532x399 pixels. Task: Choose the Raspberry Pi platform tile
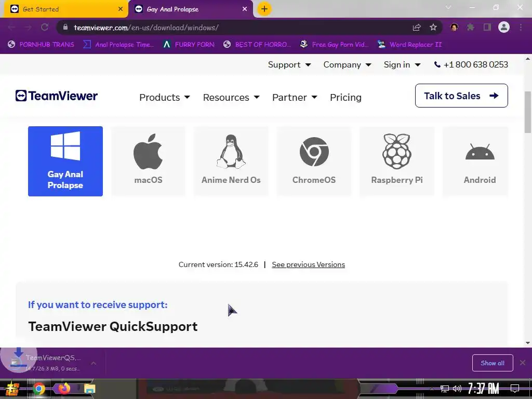point(396,161)
